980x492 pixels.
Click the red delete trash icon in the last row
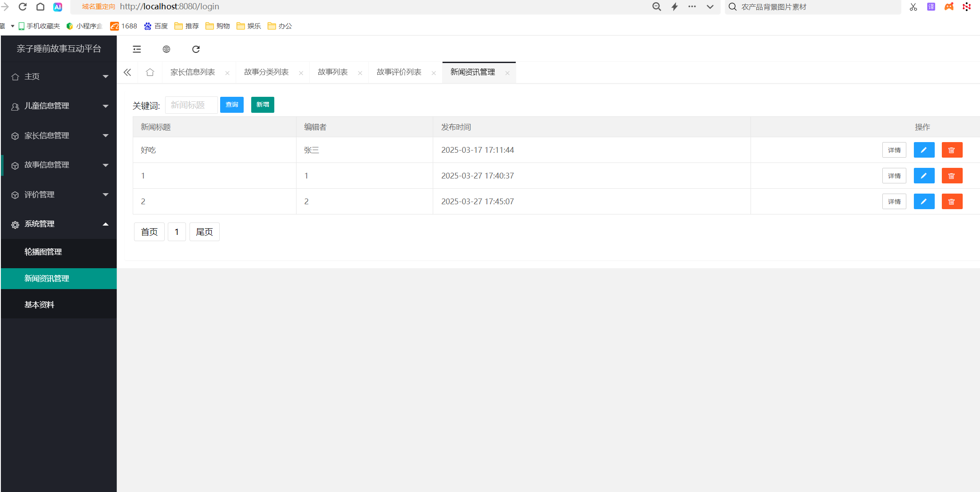[952, 202]
